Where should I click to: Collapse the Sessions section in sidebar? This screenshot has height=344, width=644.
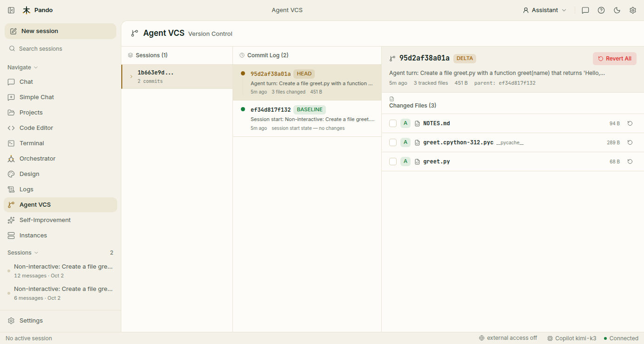(x=23, y=253)
